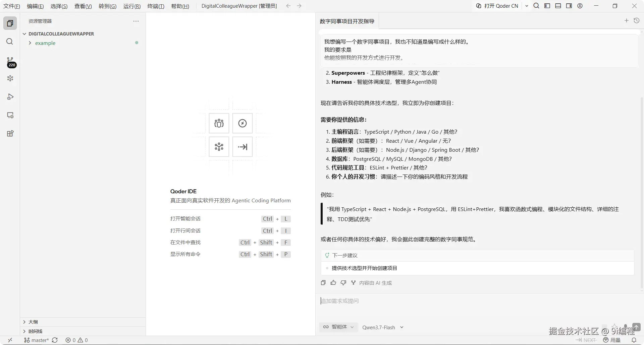Click the sync changes icon in status bar
Image resolution: width=644 pixels, height=345 pixels.
pyautogui.click(x=55, y=340)
